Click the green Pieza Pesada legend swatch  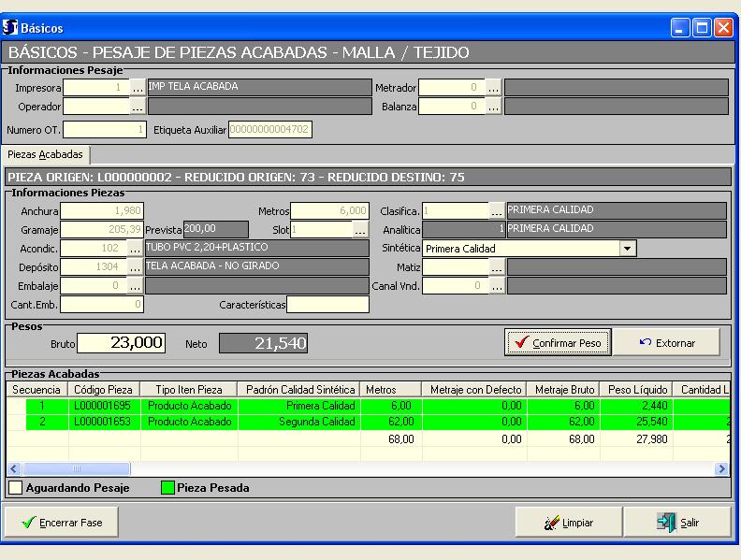point(166,487)
